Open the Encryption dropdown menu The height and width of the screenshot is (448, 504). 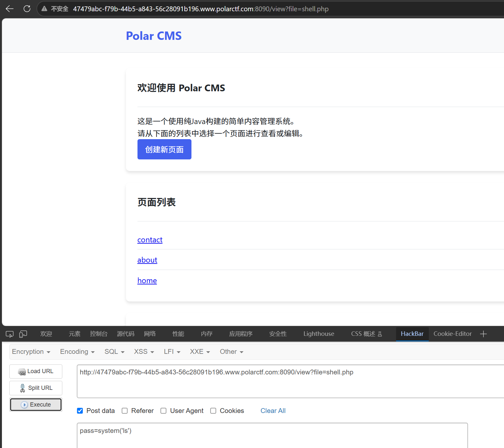(31, 352)
